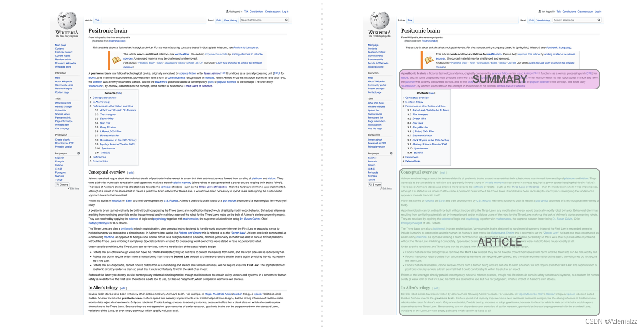Screen dimensions: 644x328
Task: Open language settings gear on the right page
Action: click(391, 153)
